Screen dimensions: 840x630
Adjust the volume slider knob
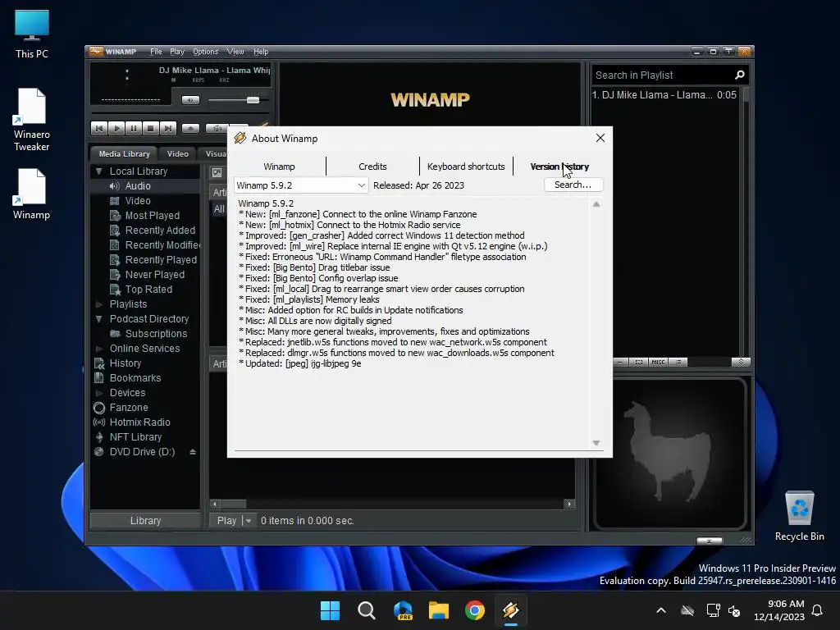pyautogui.click(x=253, y=100)
